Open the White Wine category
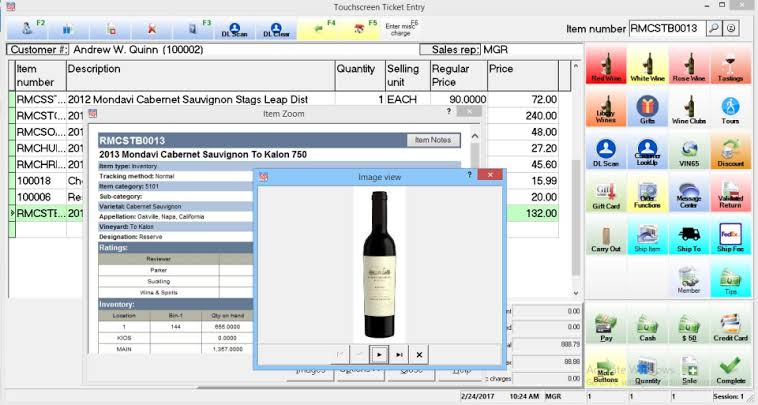The height and width of the screenshot is (405, 758). click(648, 66)
